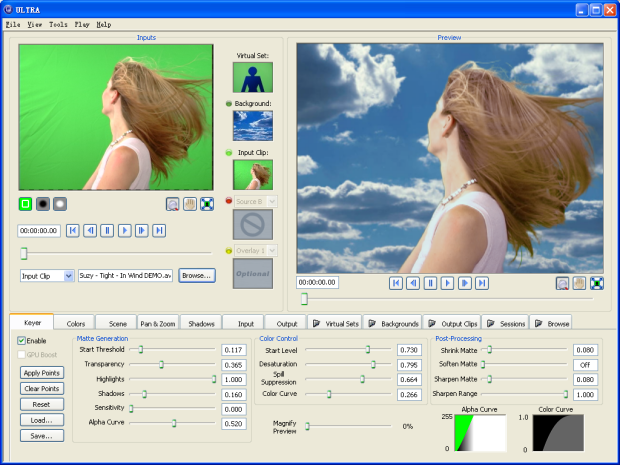This screenshot has height=465, width=620.
Task: Click the green square view mode icon under Inputs
Action: click(25, 204)
